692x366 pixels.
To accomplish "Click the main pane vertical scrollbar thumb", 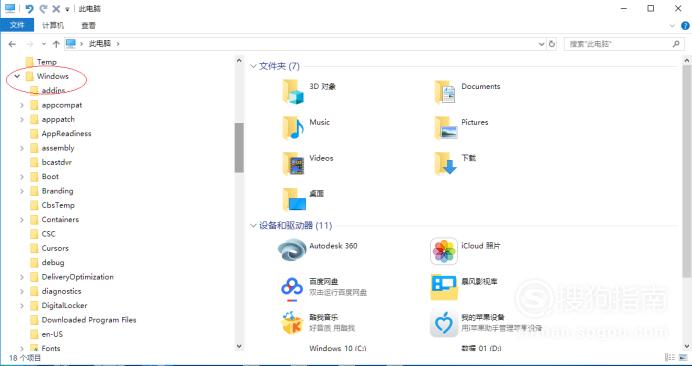I will [687, 171].
